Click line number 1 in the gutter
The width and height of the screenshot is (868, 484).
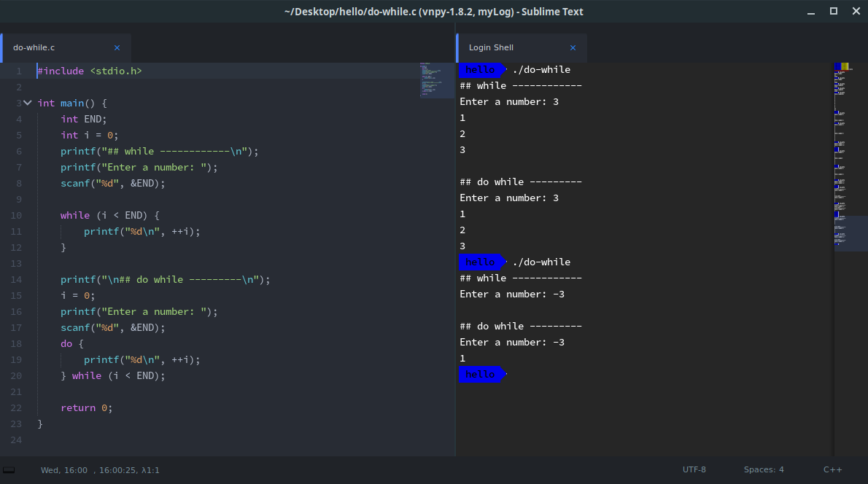point(19,71)
